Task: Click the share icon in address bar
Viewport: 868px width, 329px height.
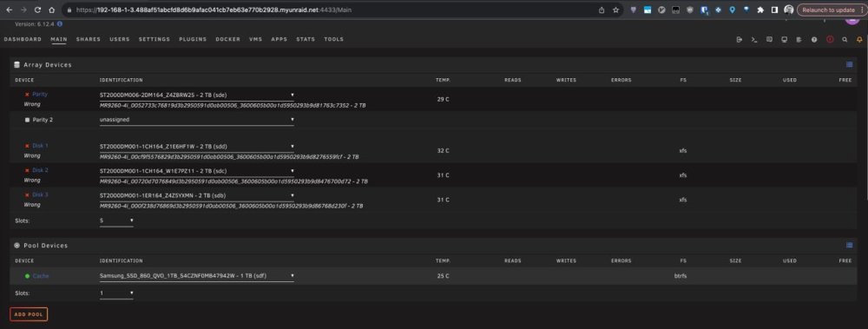Action: pyautogui.click(x=602, y=10)
